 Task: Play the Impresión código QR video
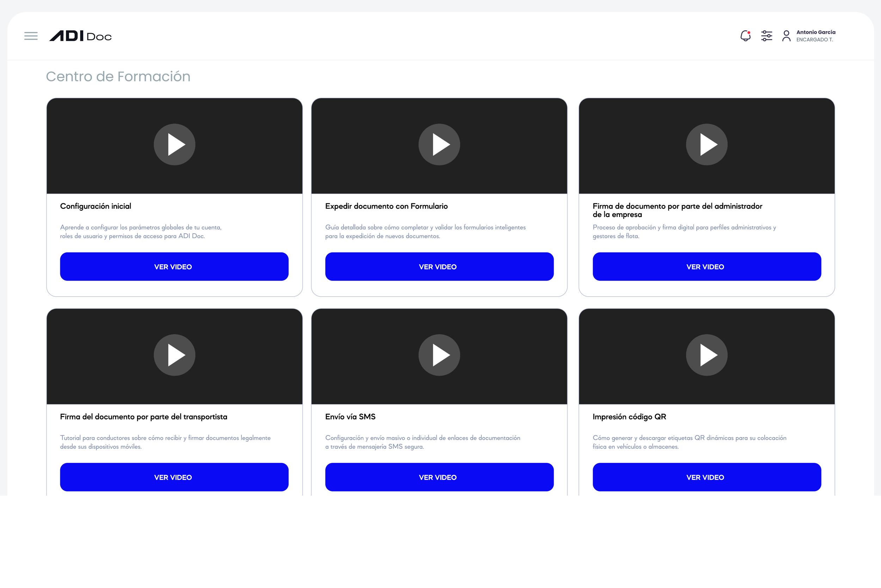[706, 355]
